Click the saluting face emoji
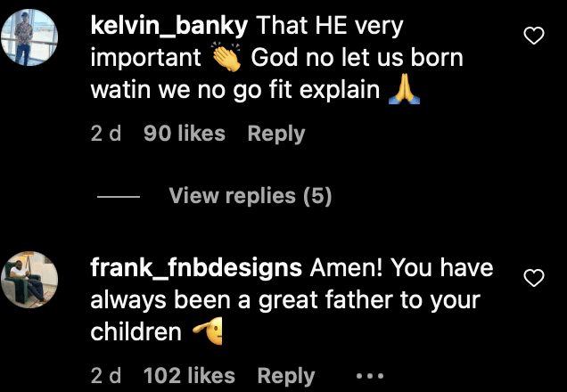This screenshot has width=567, height=392. [207, 332]
